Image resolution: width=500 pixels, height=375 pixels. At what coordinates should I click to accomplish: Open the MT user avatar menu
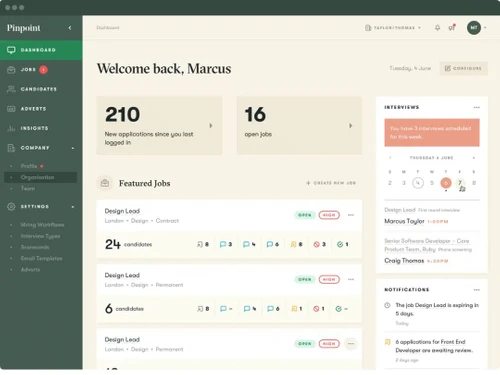pos(474,28)
